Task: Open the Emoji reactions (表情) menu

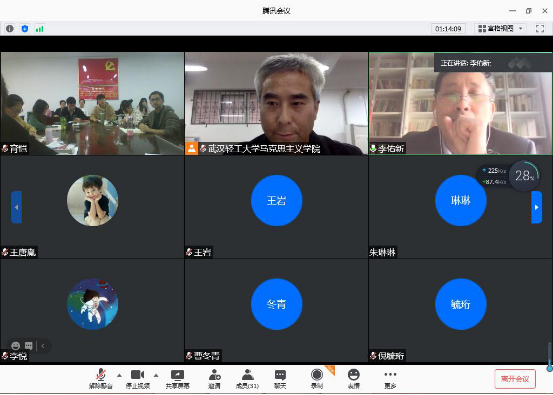Action: pos(353,378)
